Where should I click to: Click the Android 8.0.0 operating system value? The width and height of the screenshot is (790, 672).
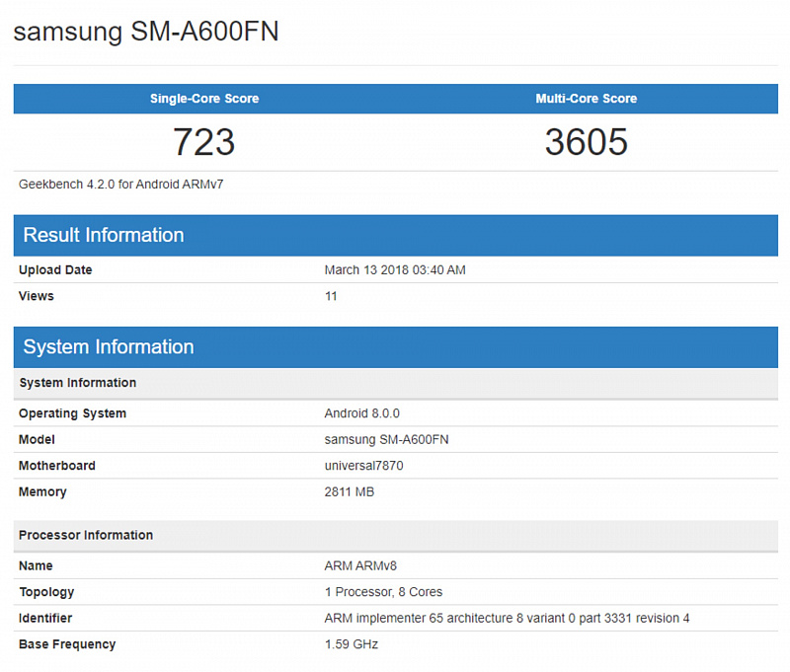361,413
